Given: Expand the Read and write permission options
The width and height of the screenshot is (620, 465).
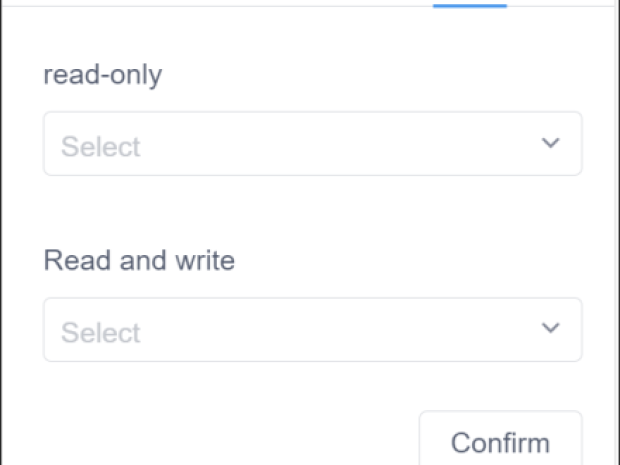Looking at the screenshot, I should click(312, 330).
